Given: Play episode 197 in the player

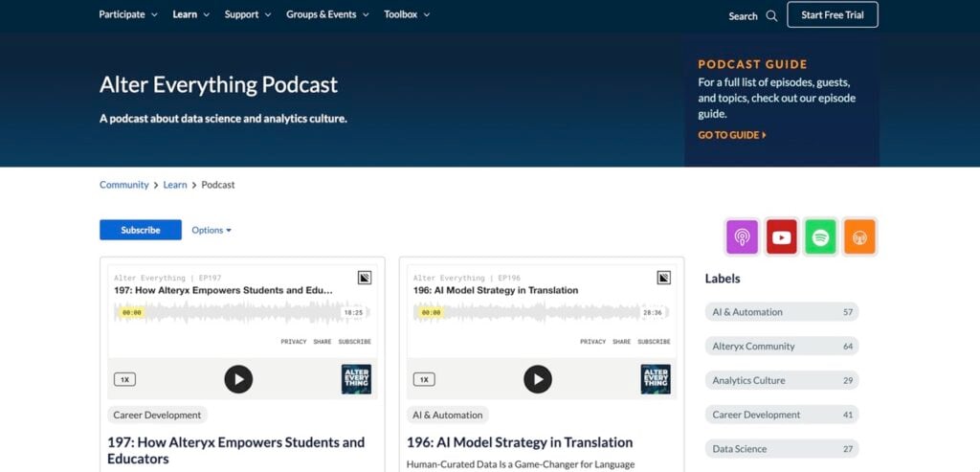Looking at the screenshot, I should tap(238, 379).
